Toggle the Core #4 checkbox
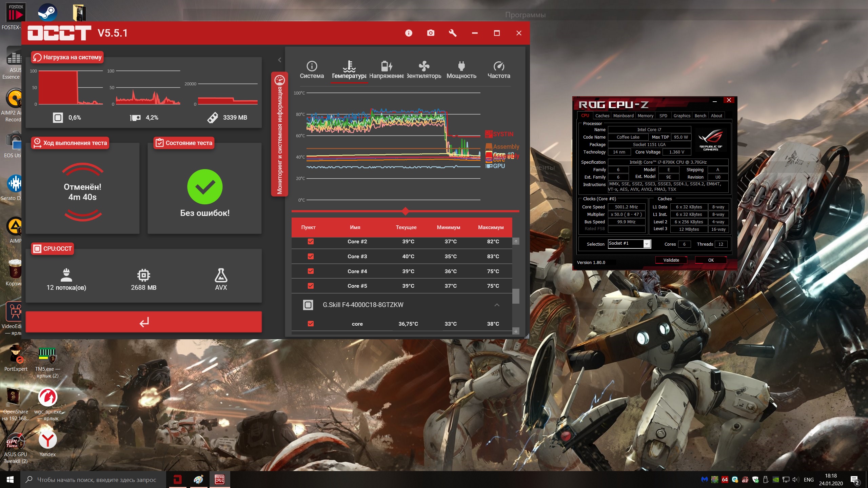Viewport: 868px width, 488px height. 311,271
